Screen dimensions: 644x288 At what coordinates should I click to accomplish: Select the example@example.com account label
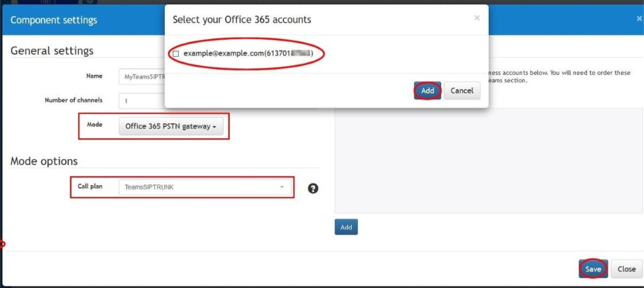point(248,54)
